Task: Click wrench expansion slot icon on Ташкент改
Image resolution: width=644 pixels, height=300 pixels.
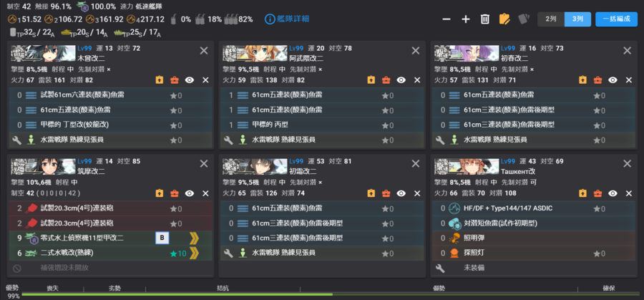Action: [x=440, y=268]
